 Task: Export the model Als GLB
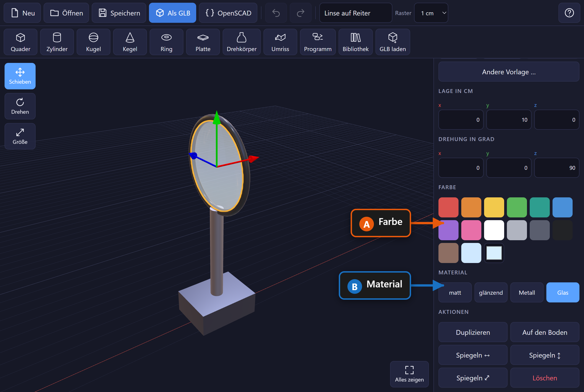click(173, 13)
